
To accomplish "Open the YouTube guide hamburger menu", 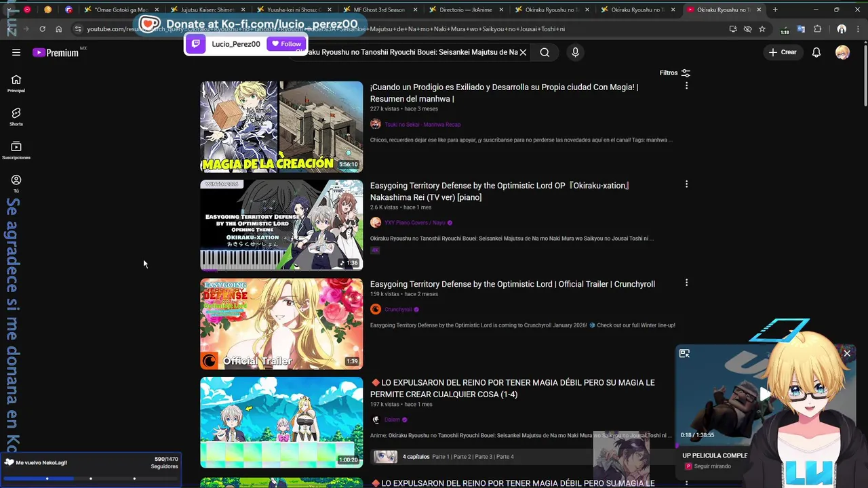I will pyautogui.click(x=16, y=52).
